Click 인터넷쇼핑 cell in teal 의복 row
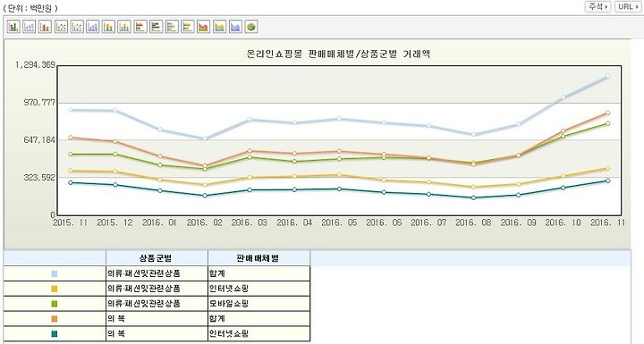Image resolution: width=644 pixels, height=344 pixels. pos(258,334)
